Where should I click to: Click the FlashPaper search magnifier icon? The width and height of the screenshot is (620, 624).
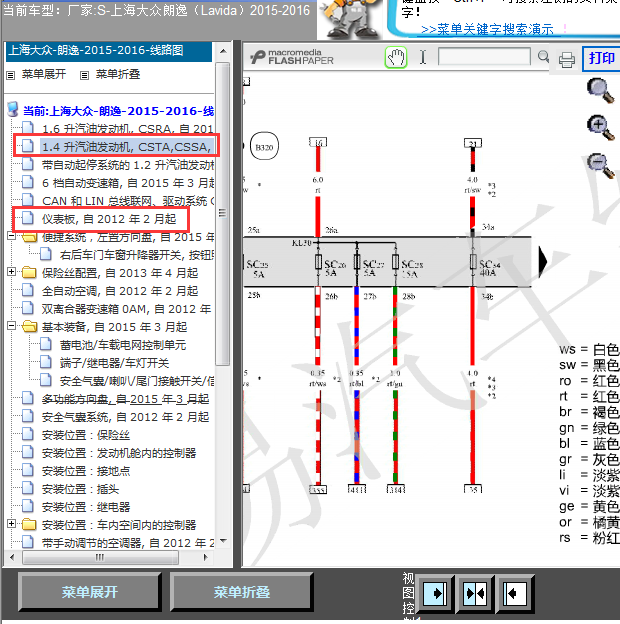(x=544, y=57)
